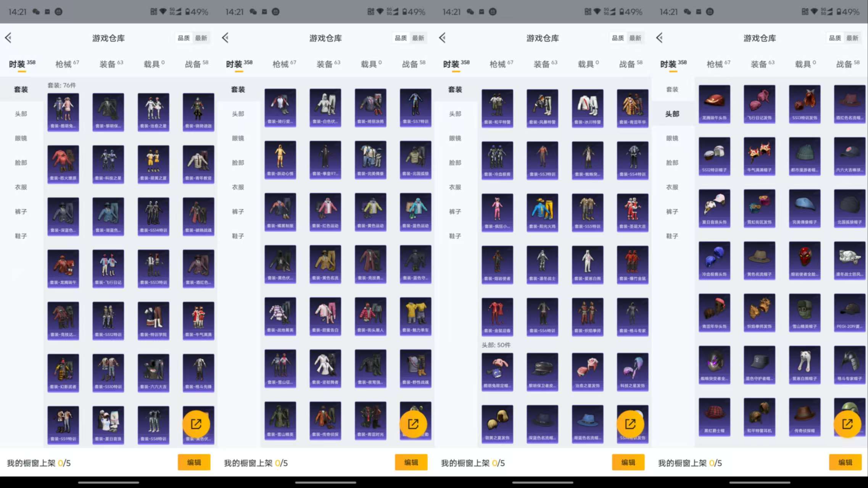Tap the 套装-夏日音浪 outfit tile

[108, 425]
